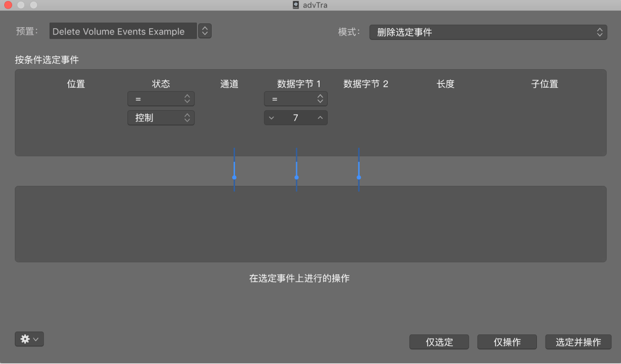This screenshot has width=621, height=364.
Task: Open the 模式 dropdown set to 删除选定事件
Action: pos(488,32)
